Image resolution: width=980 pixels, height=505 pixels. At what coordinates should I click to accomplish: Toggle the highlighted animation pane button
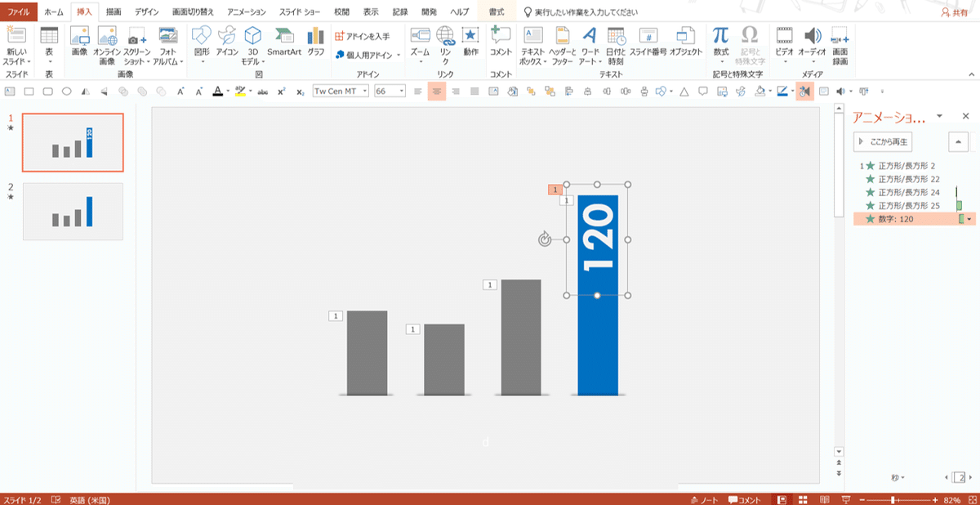(x=804, y=92)
